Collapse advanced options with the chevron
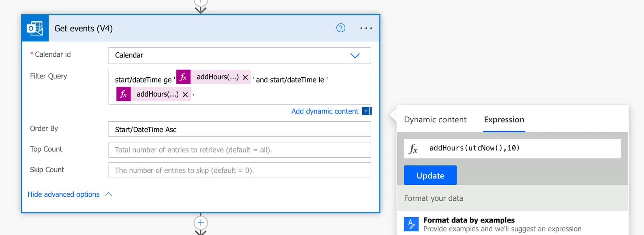 [108, 194]
